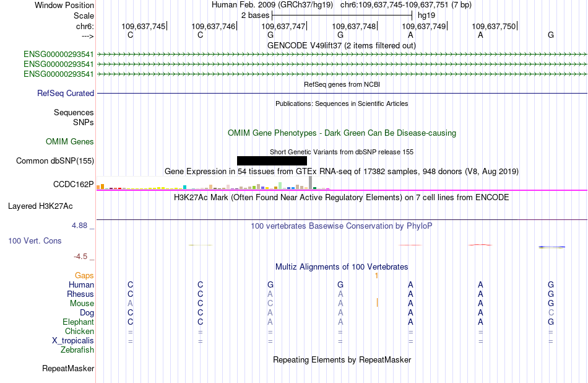Click the 109,637,749 coordinate label
588x383 pixels.
(x=424, y=26)
